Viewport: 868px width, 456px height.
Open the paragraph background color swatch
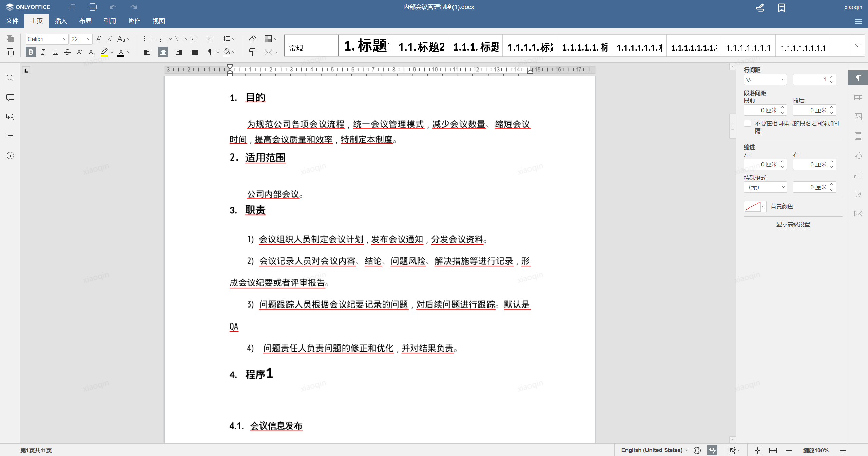[755, 206]
